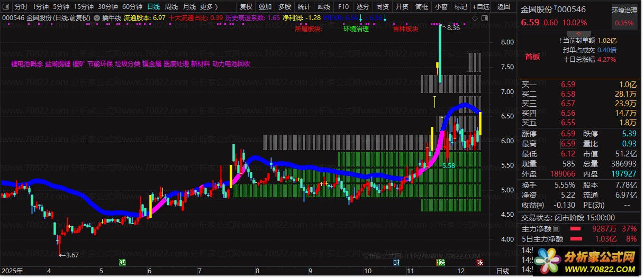Click the low price label 3.67
The image size is (644, 278).
click(72, 255)
